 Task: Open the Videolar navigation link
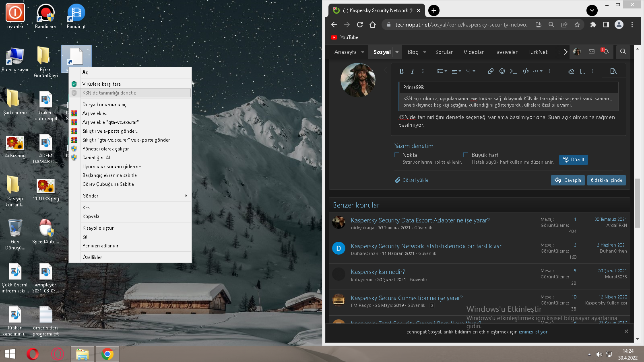474,52
